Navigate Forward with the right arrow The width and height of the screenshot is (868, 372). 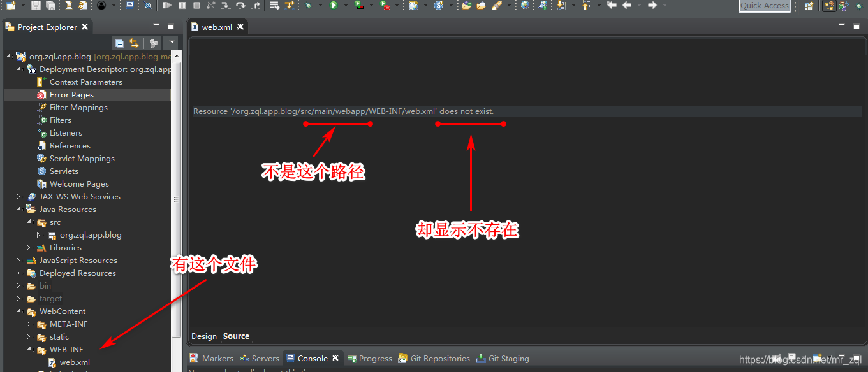tap(652, 5)
